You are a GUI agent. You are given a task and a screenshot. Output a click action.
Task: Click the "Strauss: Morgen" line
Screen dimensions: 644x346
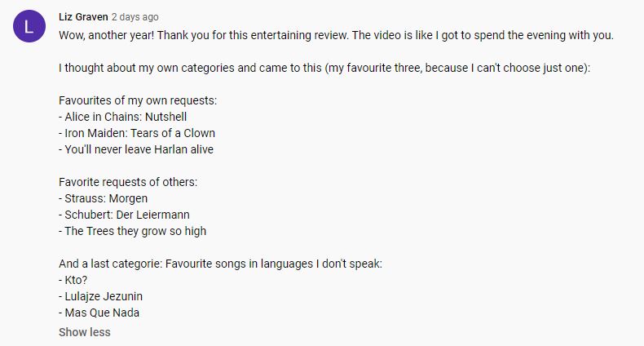click(104, 198)
